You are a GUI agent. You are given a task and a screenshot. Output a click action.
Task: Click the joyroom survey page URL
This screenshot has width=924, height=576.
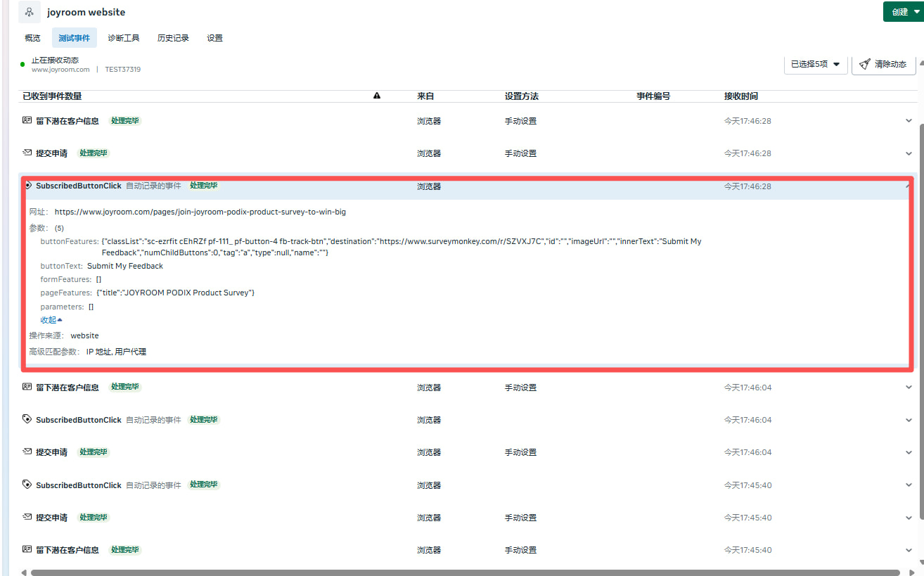point(200,212)
